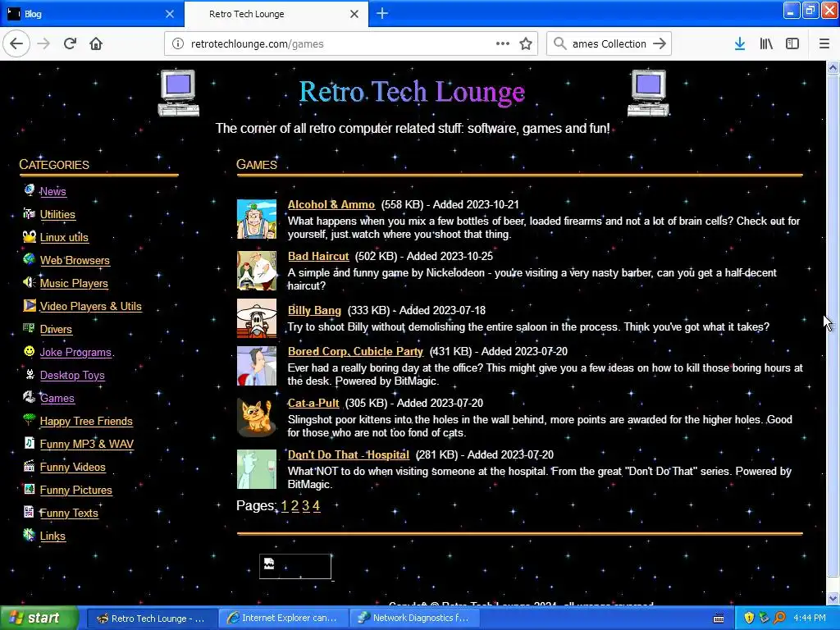Show site information icon in address bar
The width and height of the screenshot is (840, 630).
coord(178,44)
